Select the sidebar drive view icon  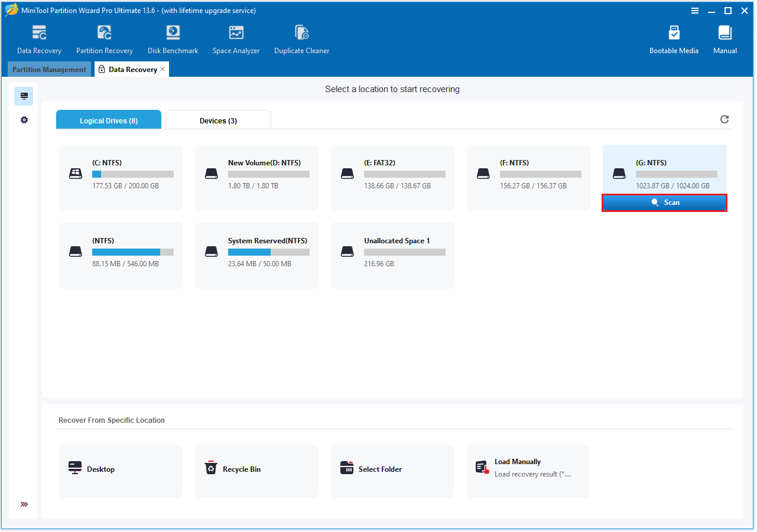[x=24, y=96]
